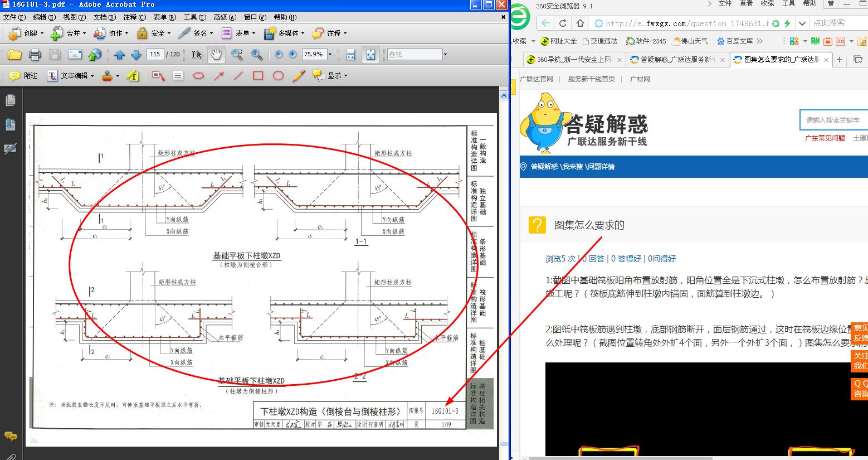Focus the 请输入搜索关键字 search field
868x460 pixels.
tap(833, 120)
